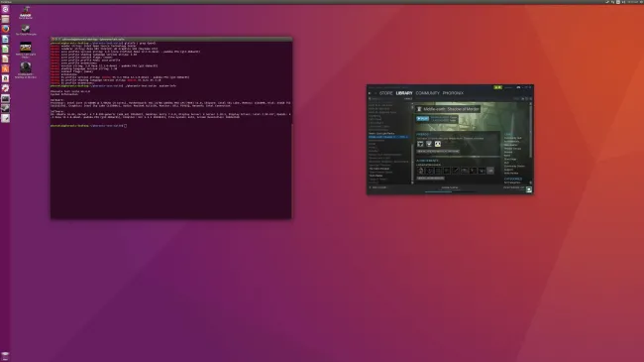
Task: Select the Metro Last Light Redux desktop icon
Action: 26,50
